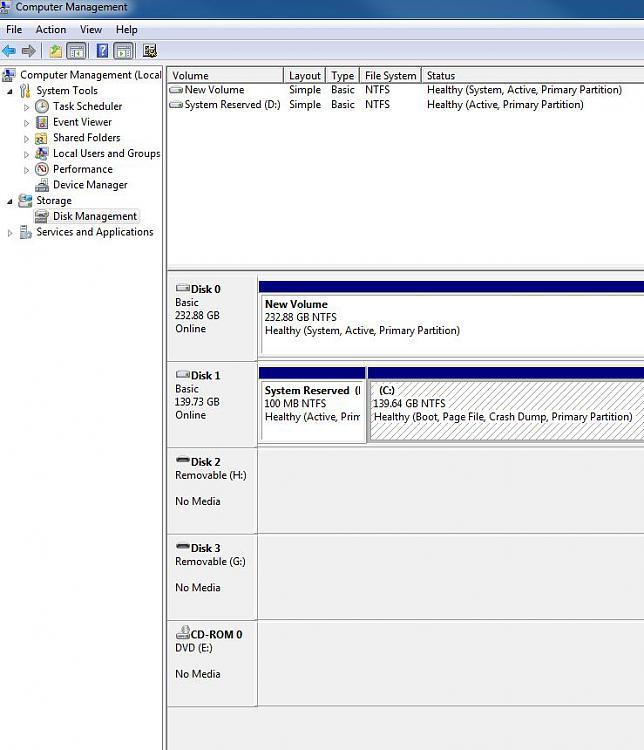Expand the Shared Folders node
Screen dimensions: 644x750
pos(26,139)
